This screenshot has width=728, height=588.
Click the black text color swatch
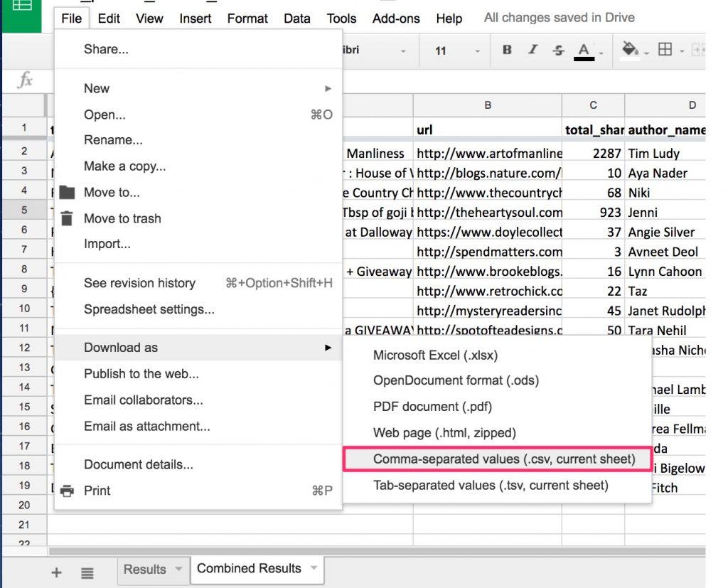pyautogui.click(x=584, y=58)
